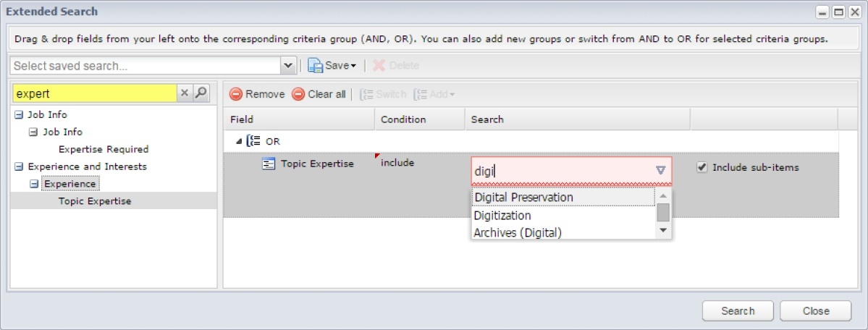Toggle the Include sub-items checkbox

(x=702, y=167)
